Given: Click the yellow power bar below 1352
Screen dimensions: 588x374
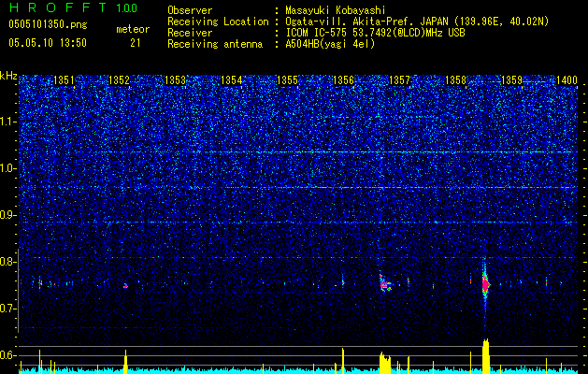Looking at the screenshot, I should click(x=125, y=362).
